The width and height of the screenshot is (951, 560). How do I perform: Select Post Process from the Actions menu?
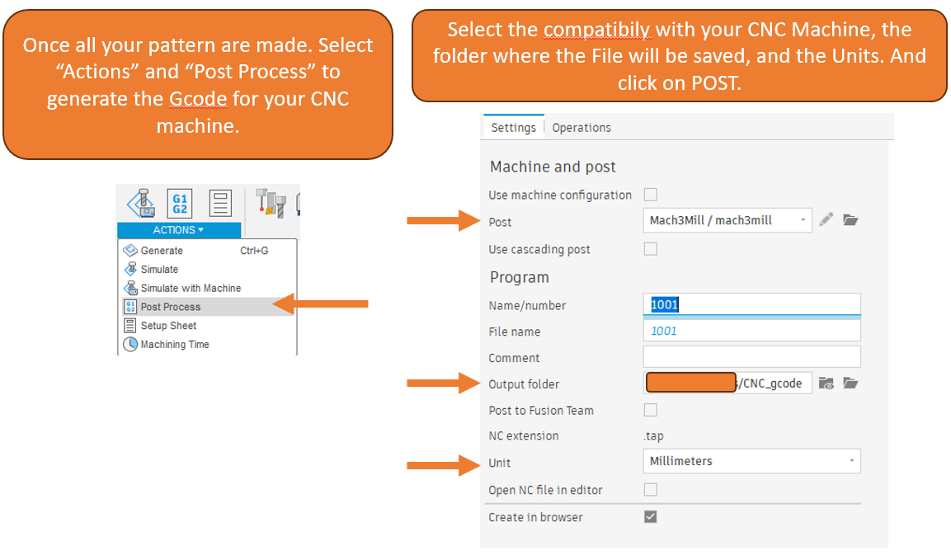171,307
